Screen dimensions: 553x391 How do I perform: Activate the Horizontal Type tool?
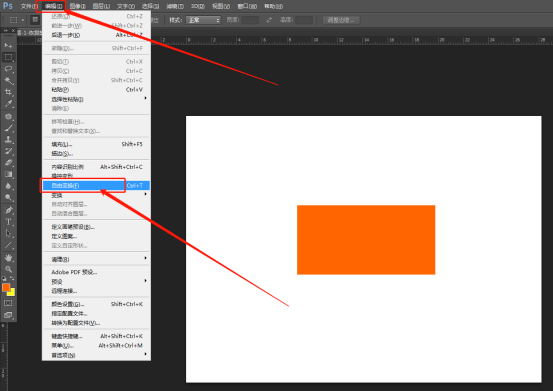tap(8, 222)
